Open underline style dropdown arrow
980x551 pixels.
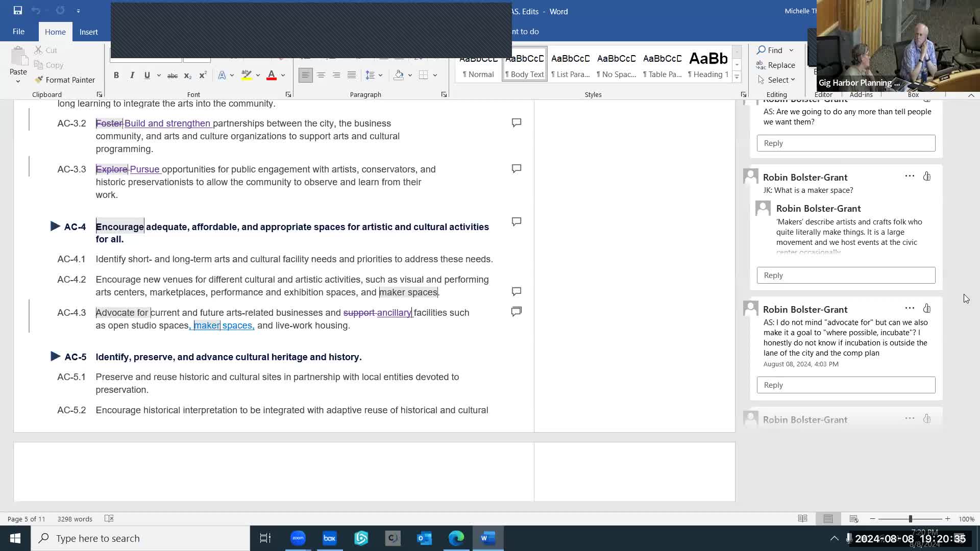[x=159, y=75]
